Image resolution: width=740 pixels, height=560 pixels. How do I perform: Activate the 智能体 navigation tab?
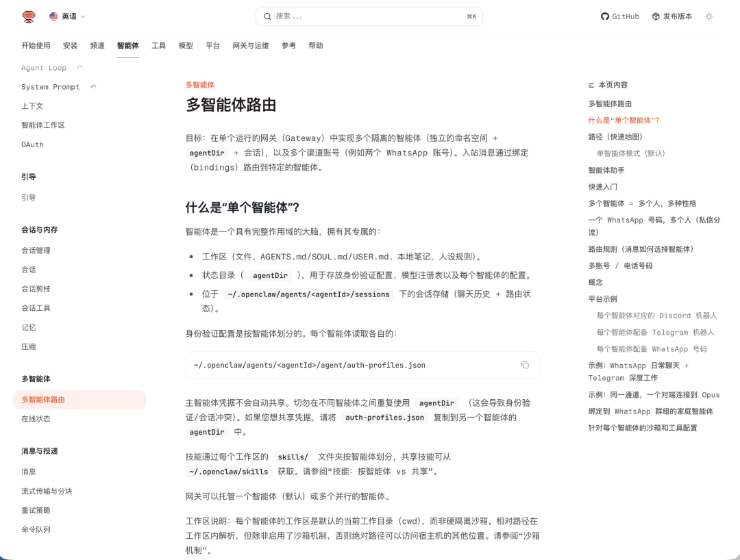point(127,45)
